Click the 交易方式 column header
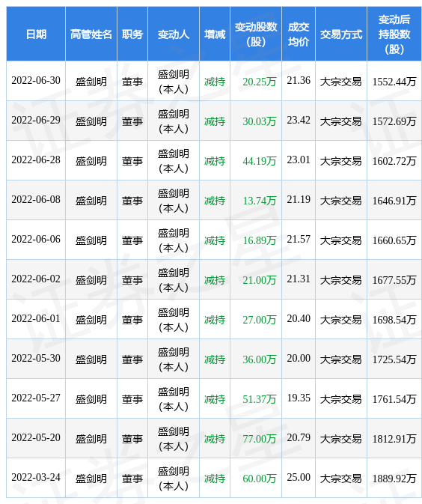This screenshot has width=422, height=504. click(x=341, y=34)
